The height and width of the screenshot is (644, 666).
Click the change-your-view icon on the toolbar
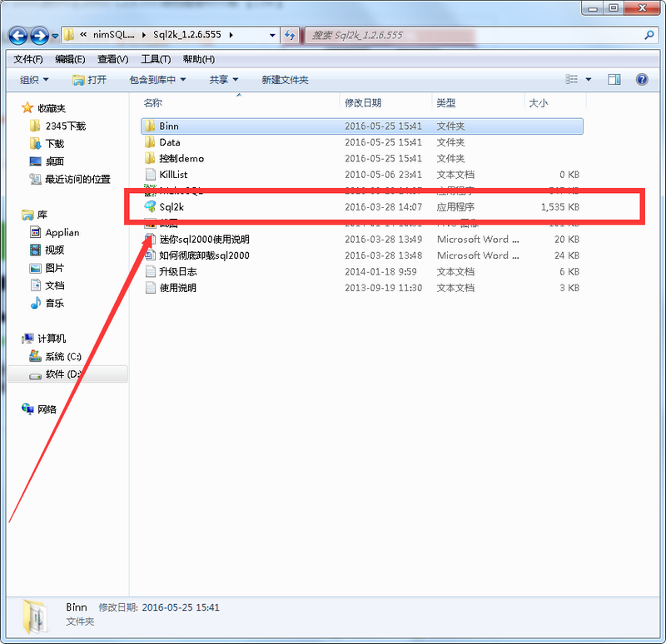click(x=573, y=79)
